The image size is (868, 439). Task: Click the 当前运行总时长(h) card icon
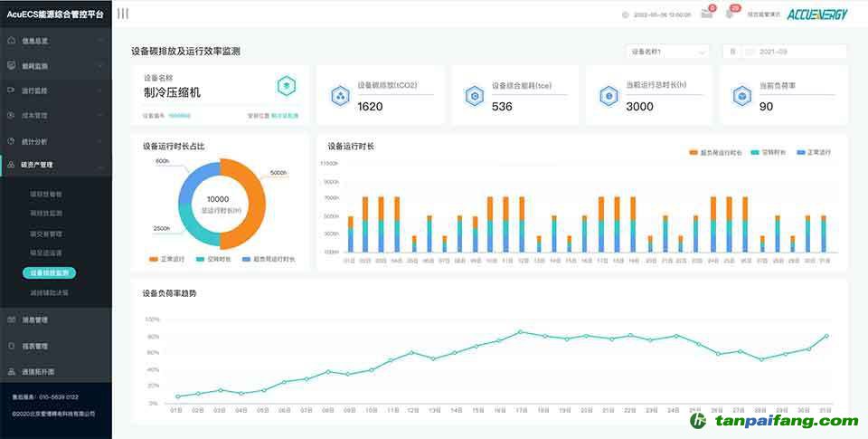coord(608,96)
